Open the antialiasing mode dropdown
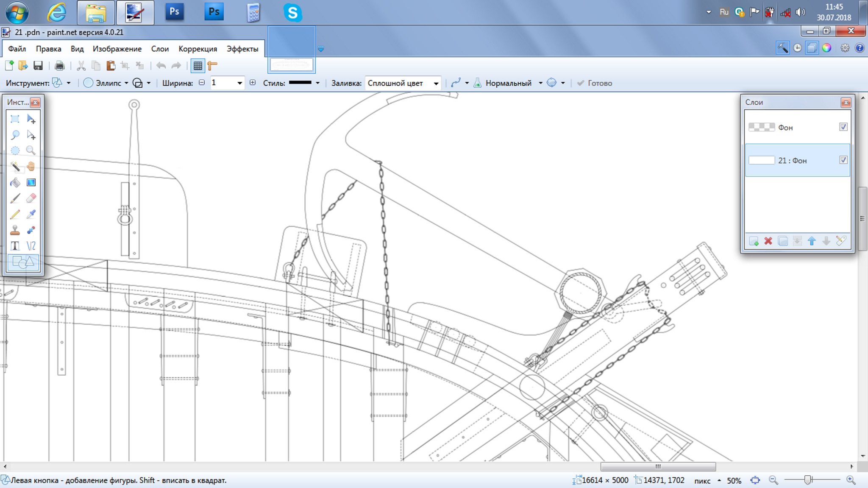Screen dimensions: 868x488 460,83
